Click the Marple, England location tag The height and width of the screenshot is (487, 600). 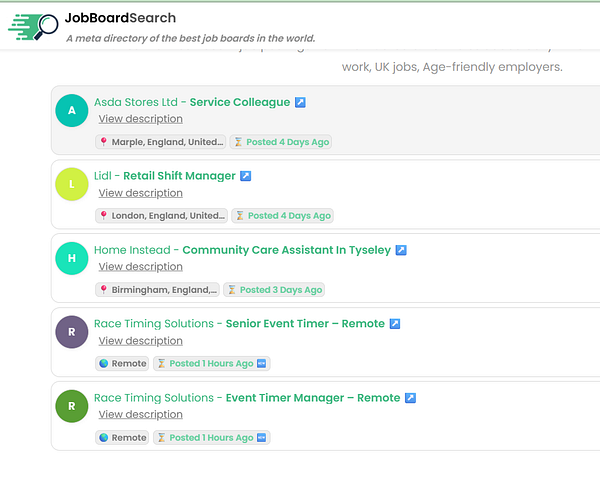click(161, 142)
